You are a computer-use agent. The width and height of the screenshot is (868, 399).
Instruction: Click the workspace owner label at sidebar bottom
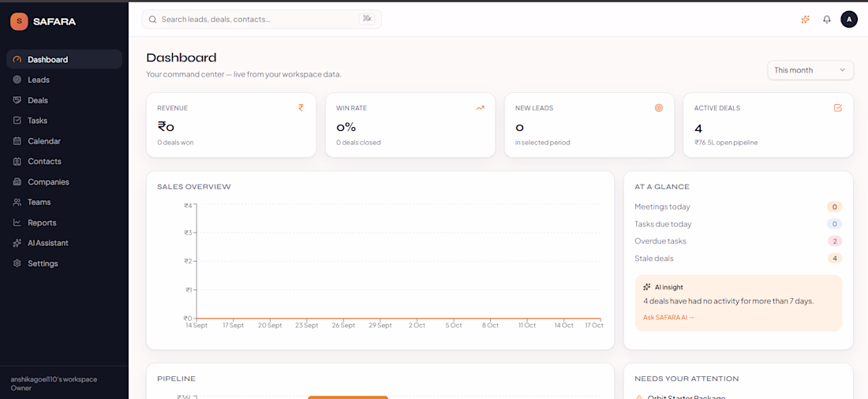pyautogui.click(x=54, y=383)
